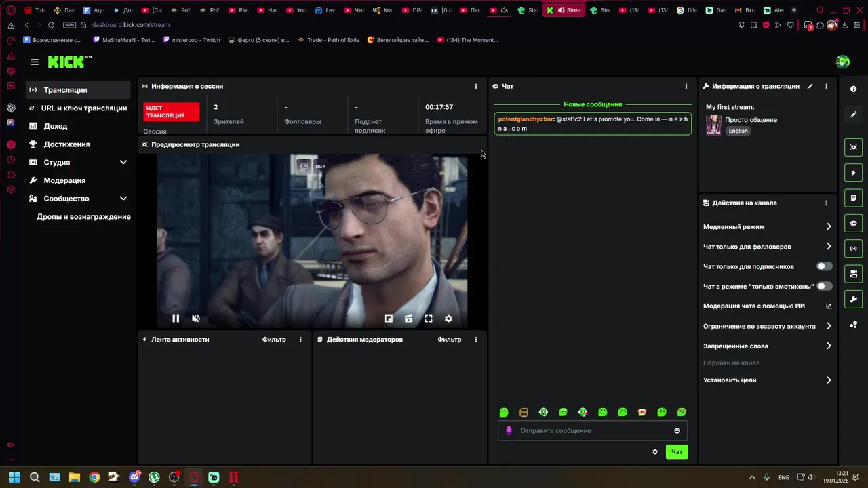Expand Медленный режим options
868x488 pixels.
point(829,227)
